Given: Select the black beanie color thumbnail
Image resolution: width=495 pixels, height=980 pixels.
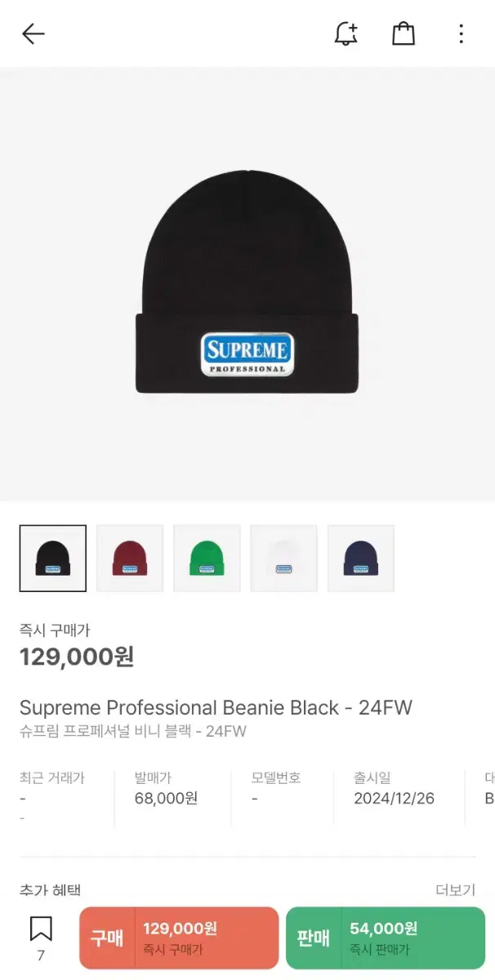Looking at the screenshot, I should pos(53,559).
